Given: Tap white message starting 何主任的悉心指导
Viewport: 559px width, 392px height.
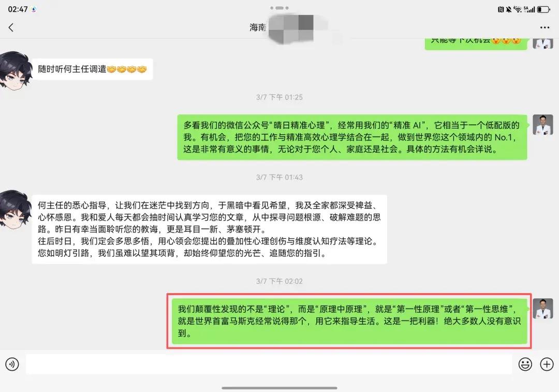Looking at the screenshot, I should point(209,229).
